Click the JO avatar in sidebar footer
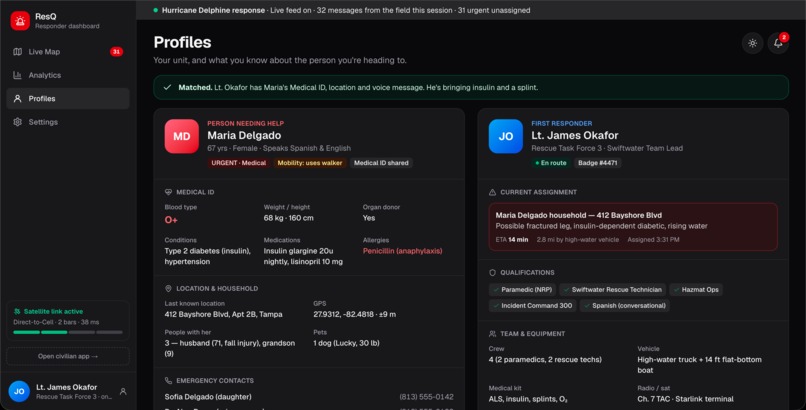Screen dimensions: 806x410 [19, 392]
